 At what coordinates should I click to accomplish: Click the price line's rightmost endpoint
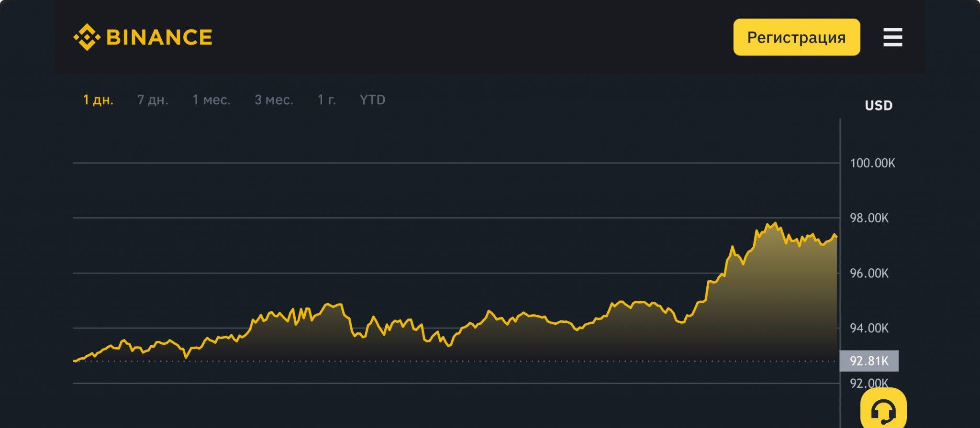(836, 237)
